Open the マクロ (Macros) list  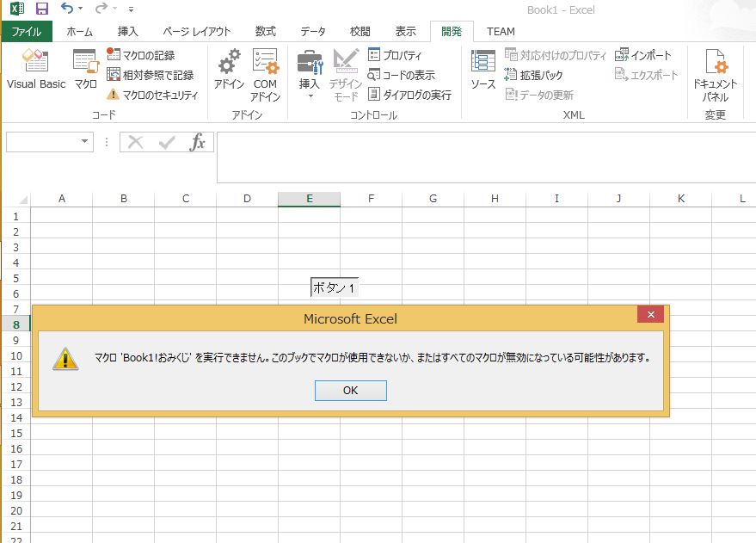tap(86, 70)
